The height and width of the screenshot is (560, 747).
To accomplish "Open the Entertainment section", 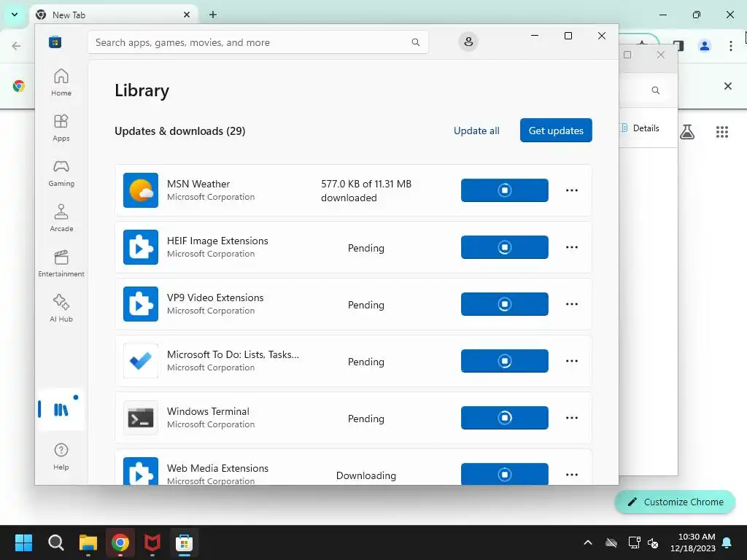I will pos(61,263).
